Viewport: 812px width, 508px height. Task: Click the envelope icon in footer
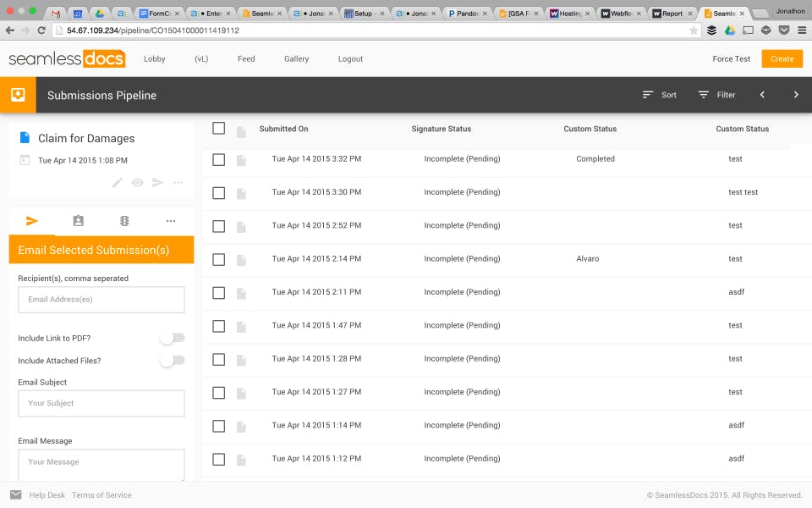[16, 495]
